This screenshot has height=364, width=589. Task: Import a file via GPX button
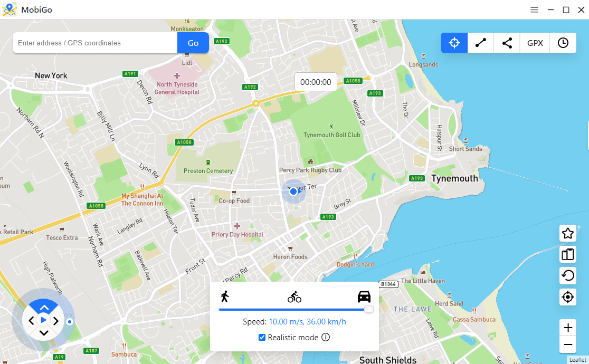click(535, 43)
